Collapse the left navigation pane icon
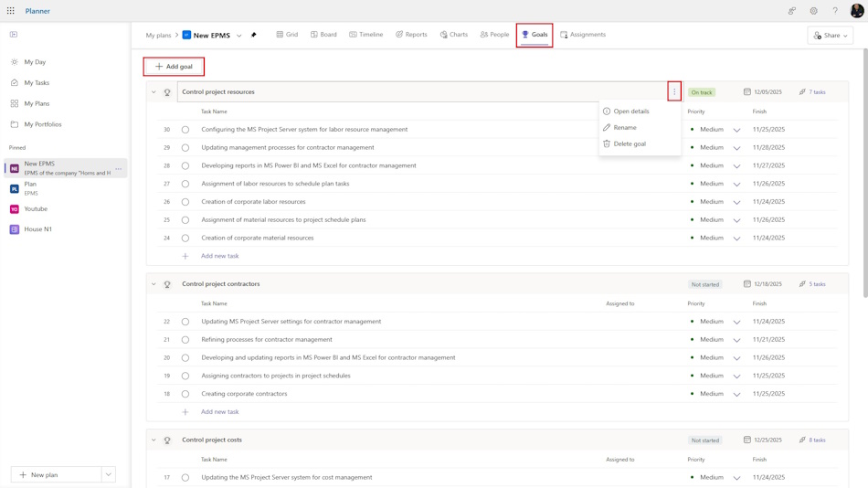Viewport: 868px width, 488px height. coord(14,35)
